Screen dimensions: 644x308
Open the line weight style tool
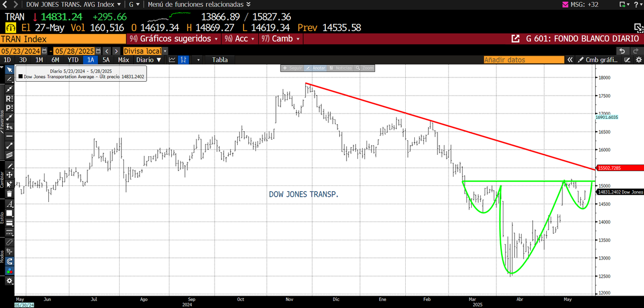[x=10, y=224]
